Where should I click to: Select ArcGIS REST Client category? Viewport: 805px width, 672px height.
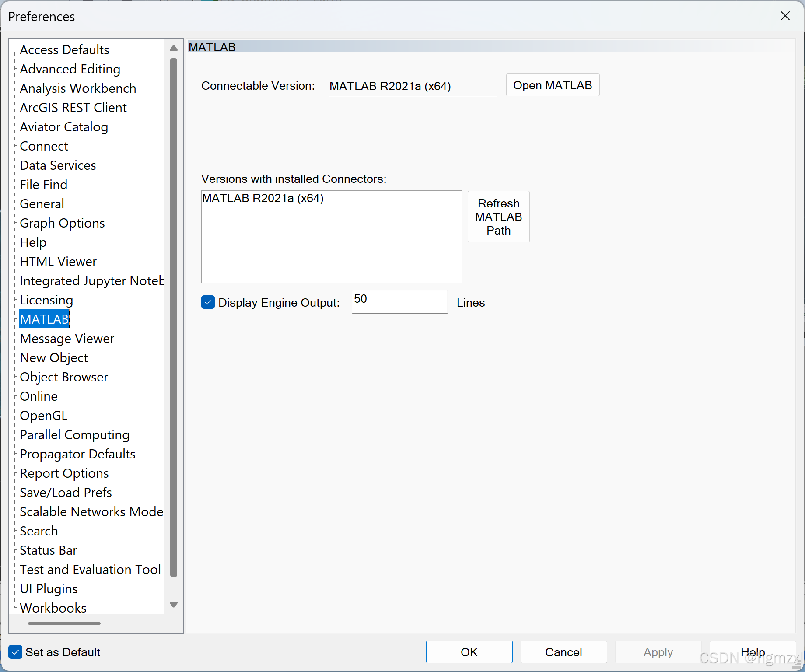click(x=73, y=108)
